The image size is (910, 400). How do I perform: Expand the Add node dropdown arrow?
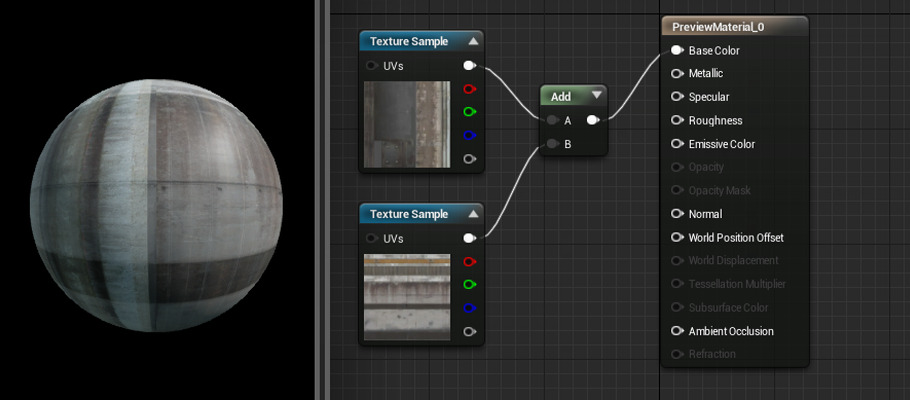[596, 96]
